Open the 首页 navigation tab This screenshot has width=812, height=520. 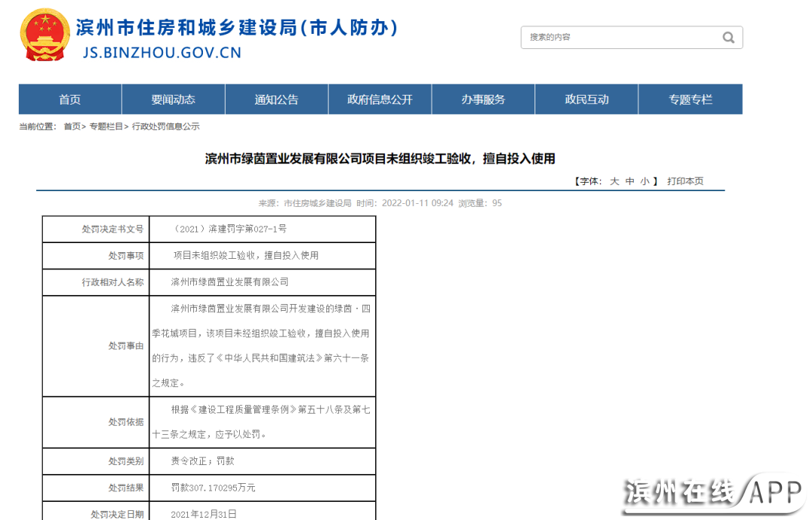[70, 99]
